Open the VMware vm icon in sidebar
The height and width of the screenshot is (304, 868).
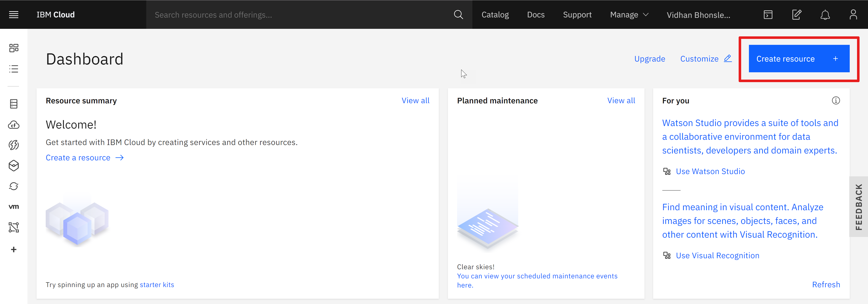[14, 207]
